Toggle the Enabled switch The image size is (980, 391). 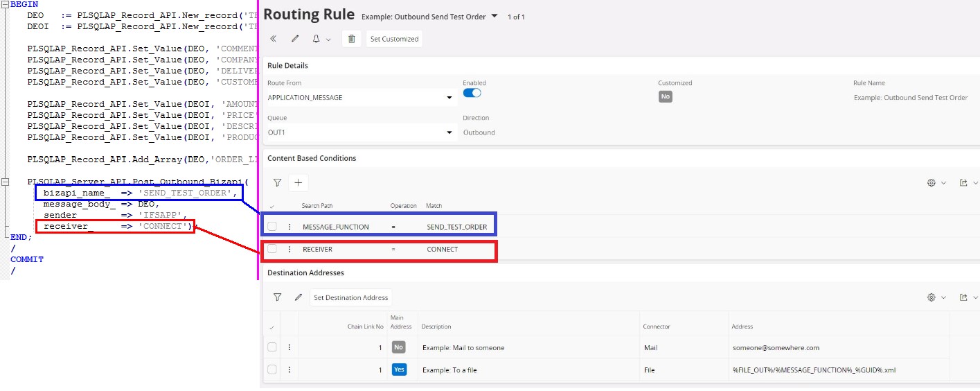point(472,93)
